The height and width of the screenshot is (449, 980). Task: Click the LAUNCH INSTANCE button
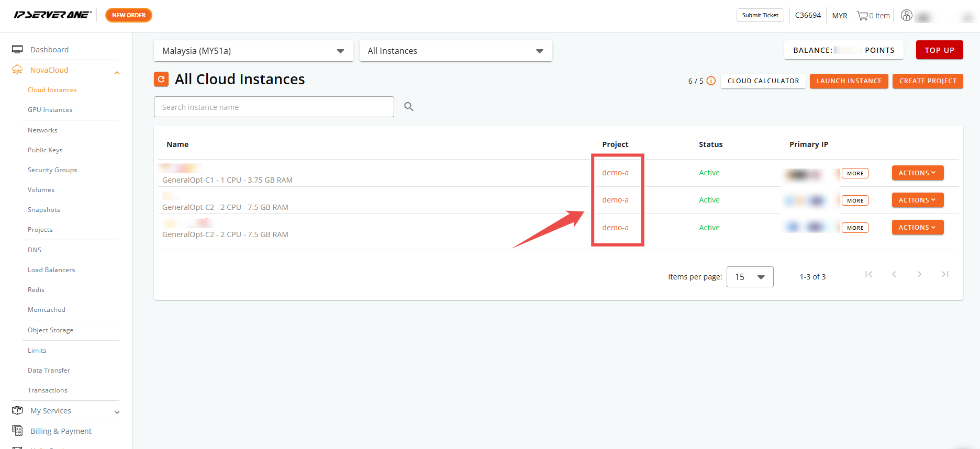[849, 81]
